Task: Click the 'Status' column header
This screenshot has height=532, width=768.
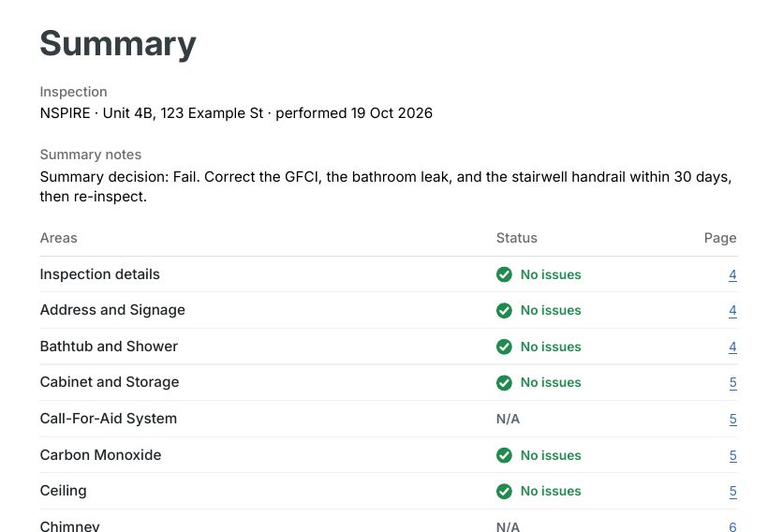Action: point(517,238)
